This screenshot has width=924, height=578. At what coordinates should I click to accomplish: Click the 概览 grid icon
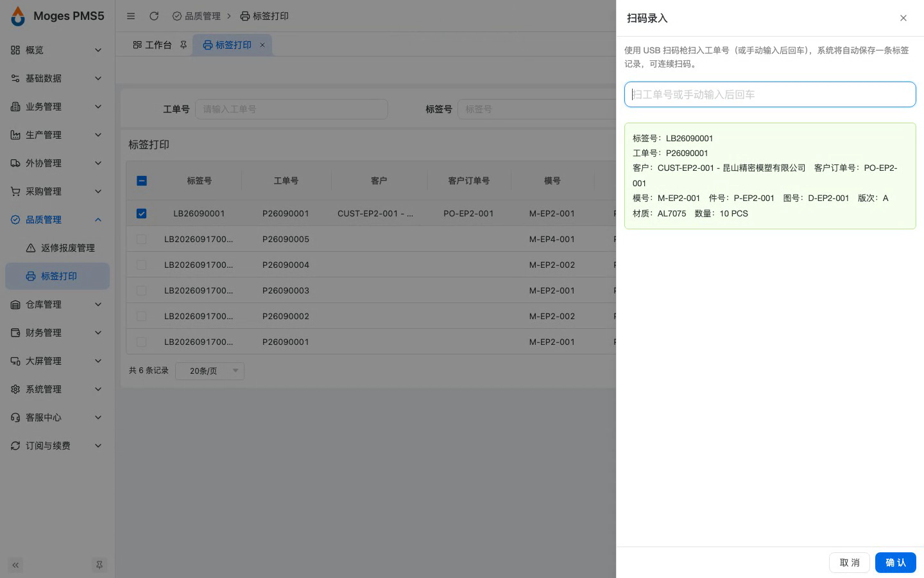[x=15, y=50]
